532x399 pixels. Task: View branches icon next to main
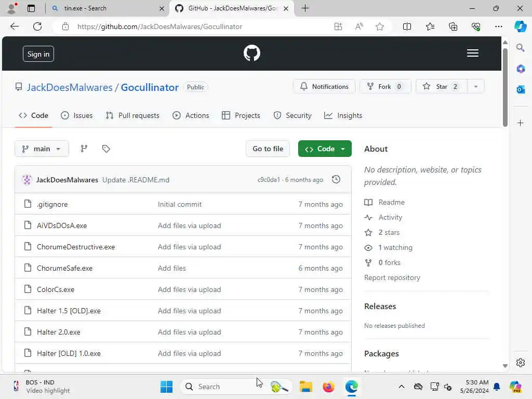coord(84,149)
